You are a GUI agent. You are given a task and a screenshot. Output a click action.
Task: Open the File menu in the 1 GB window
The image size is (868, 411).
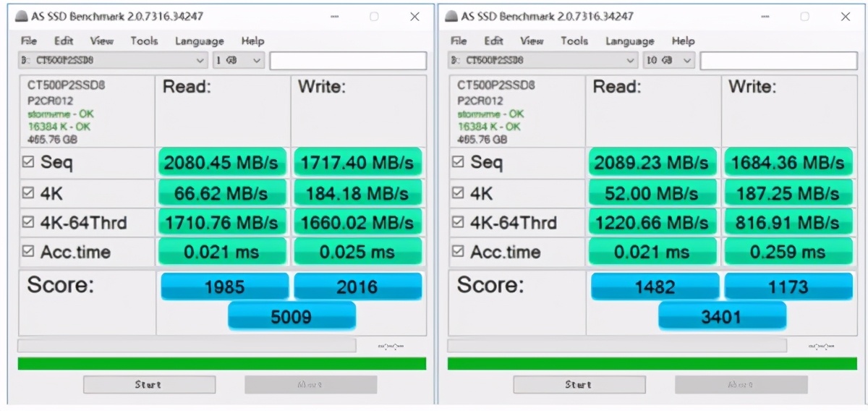pos(29,41)
